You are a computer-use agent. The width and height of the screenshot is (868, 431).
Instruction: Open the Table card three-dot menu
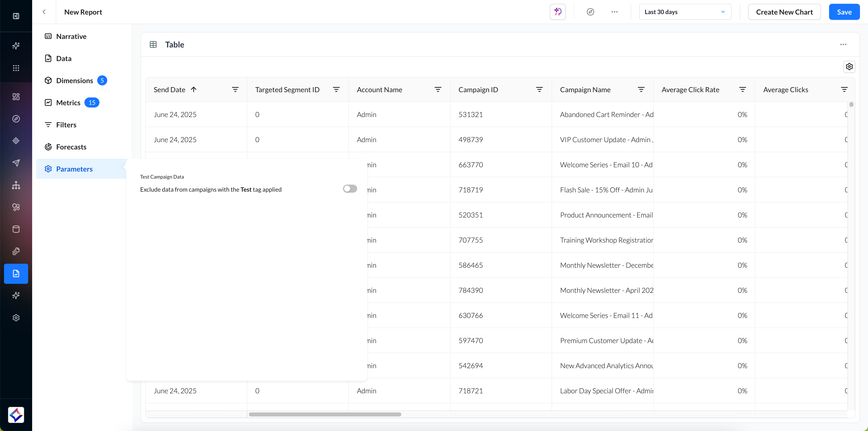click(843, 44)
